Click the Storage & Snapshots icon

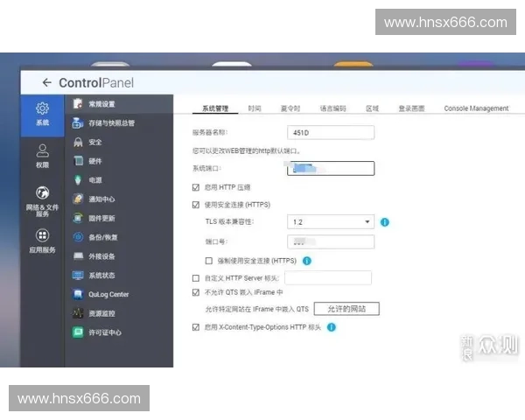pyautogui.click(x=78, y=122)
